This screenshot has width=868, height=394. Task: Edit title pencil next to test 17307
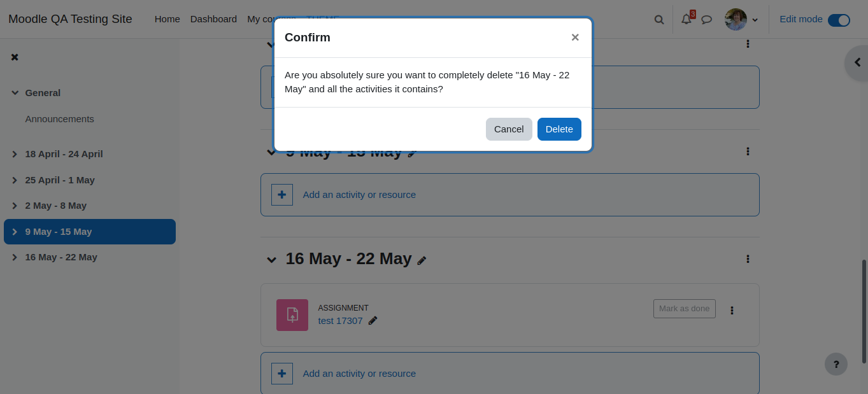click(x=373, y=321)
